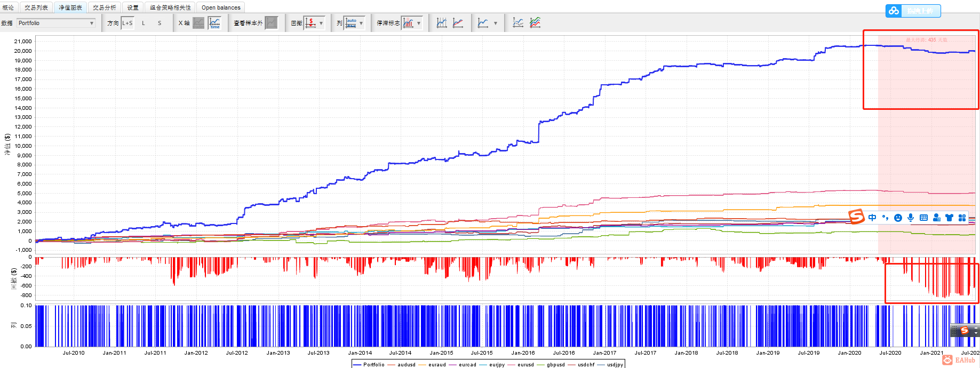Open the Sogou emoji face icon
This screenshot has height=368, width=980.
(x=898, y=218)
